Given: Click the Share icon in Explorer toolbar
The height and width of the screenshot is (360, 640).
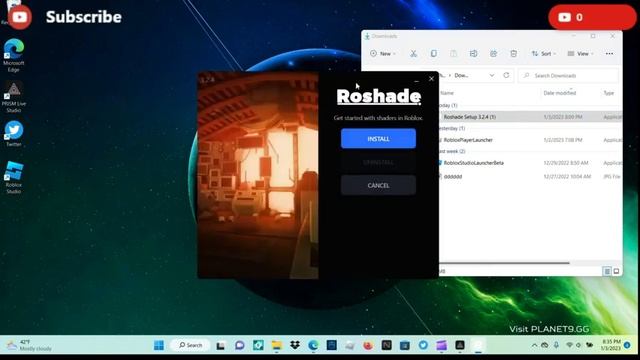Looking at the screenshot, I should (x=493, y=53).
